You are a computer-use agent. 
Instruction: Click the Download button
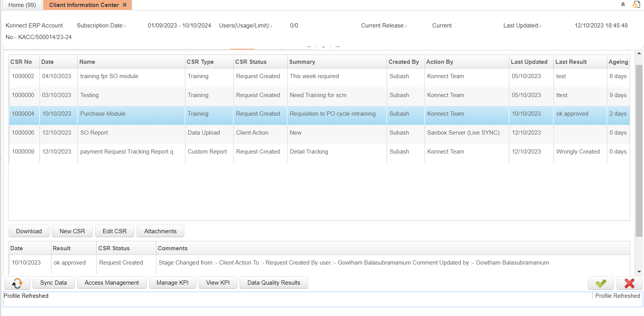coord(29,231)
